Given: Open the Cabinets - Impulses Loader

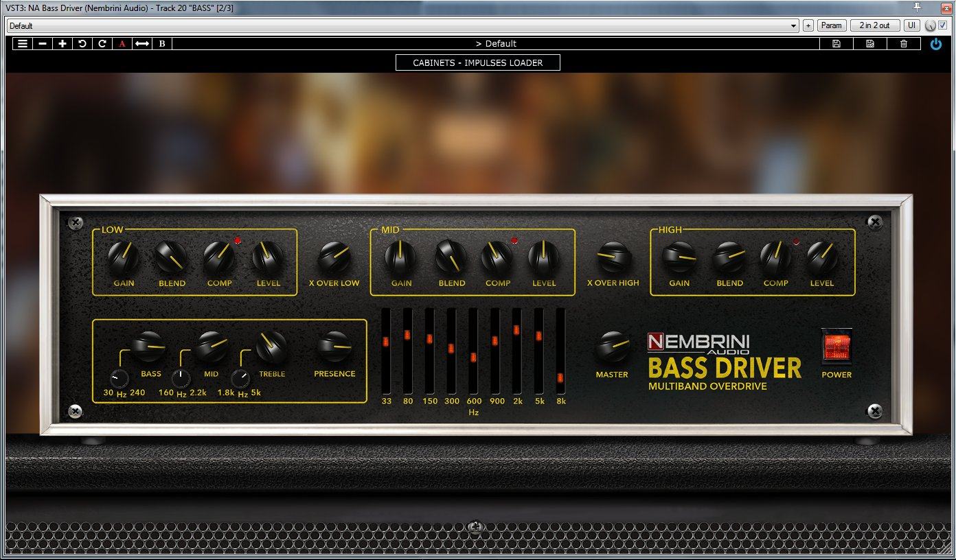Looking at the screenshot, I should tap(478, 62).
